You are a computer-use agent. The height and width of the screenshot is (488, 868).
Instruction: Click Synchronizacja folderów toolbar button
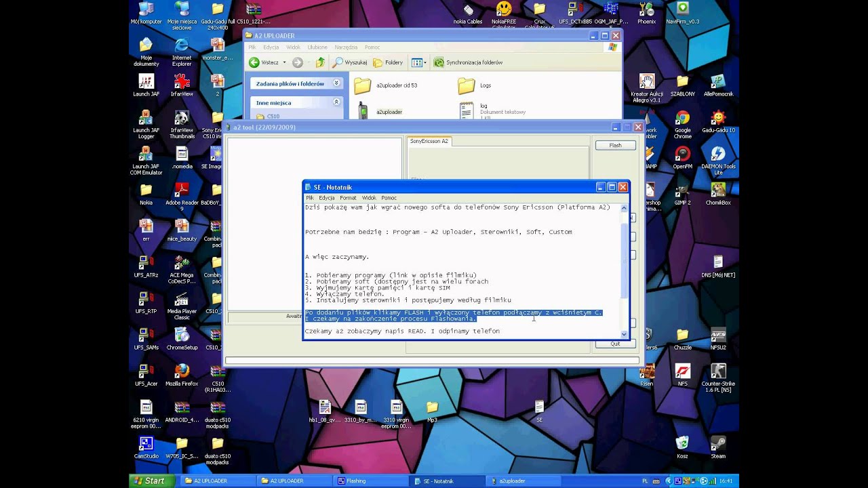(469, 62)
